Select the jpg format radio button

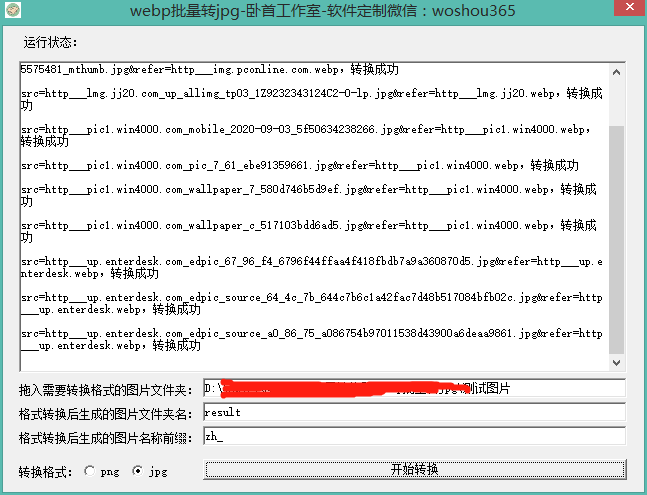(137, 471)
